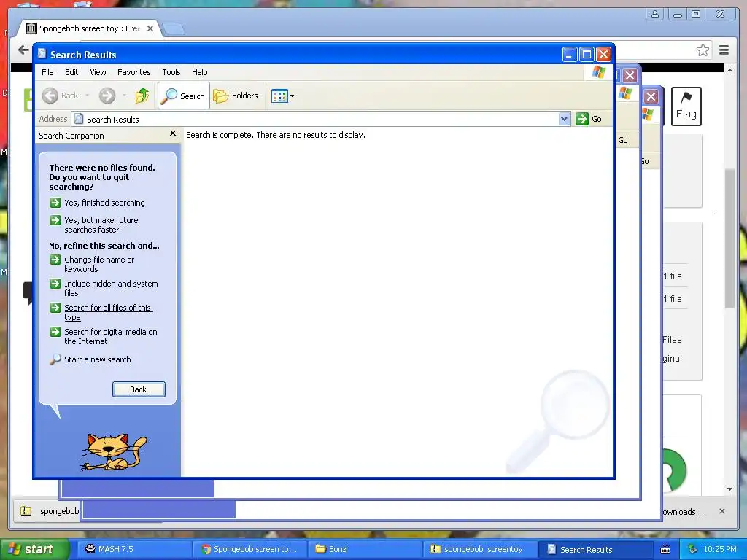Viewport: 747px width, 560px height.
Task: Choose Yes, but make future searches faster
Action: (101, 225)
